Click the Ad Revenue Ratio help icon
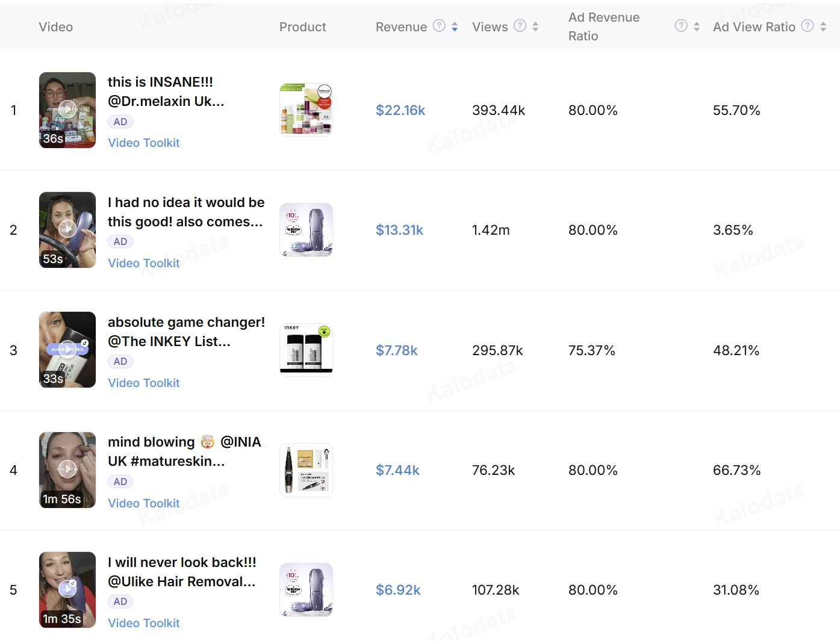Image resolution: width=840 pixels, height=641 pixels. (681, 26)
